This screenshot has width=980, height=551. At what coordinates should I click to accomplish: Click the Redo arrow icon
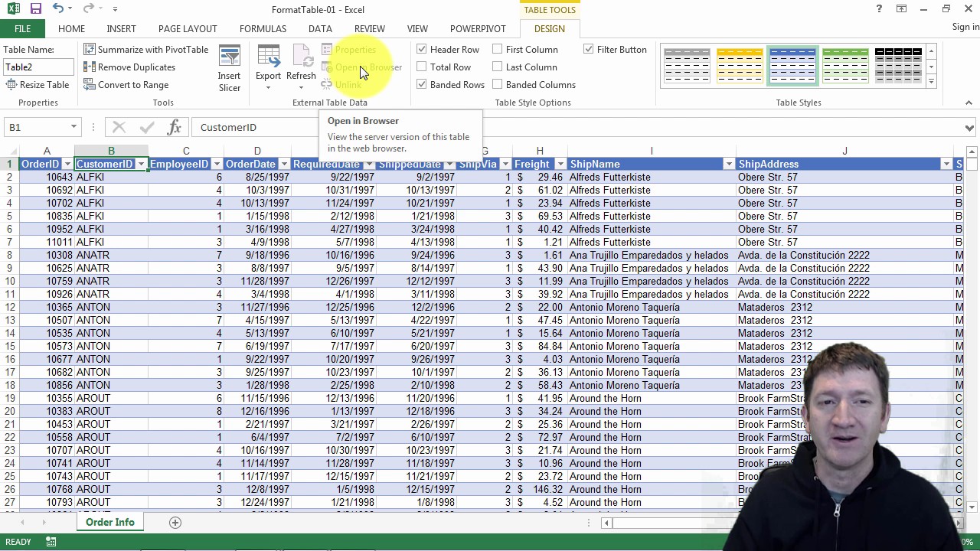88,9
